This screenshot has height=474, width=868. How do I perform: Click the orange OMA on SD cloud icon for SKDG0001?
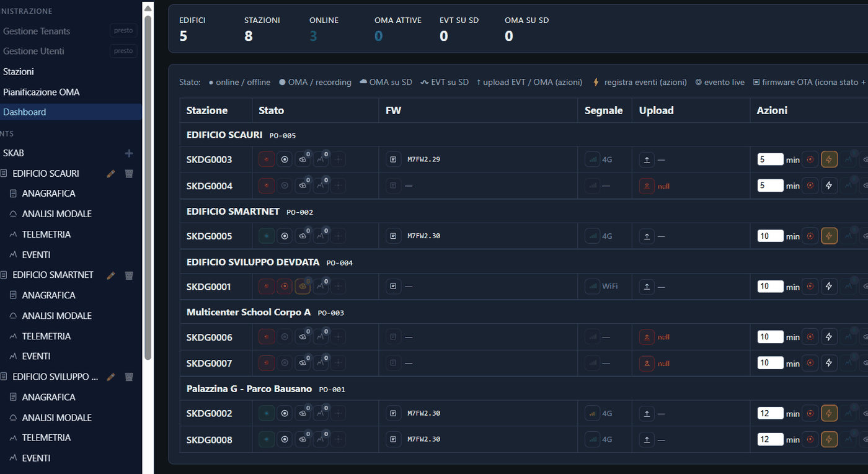[303, 287]
